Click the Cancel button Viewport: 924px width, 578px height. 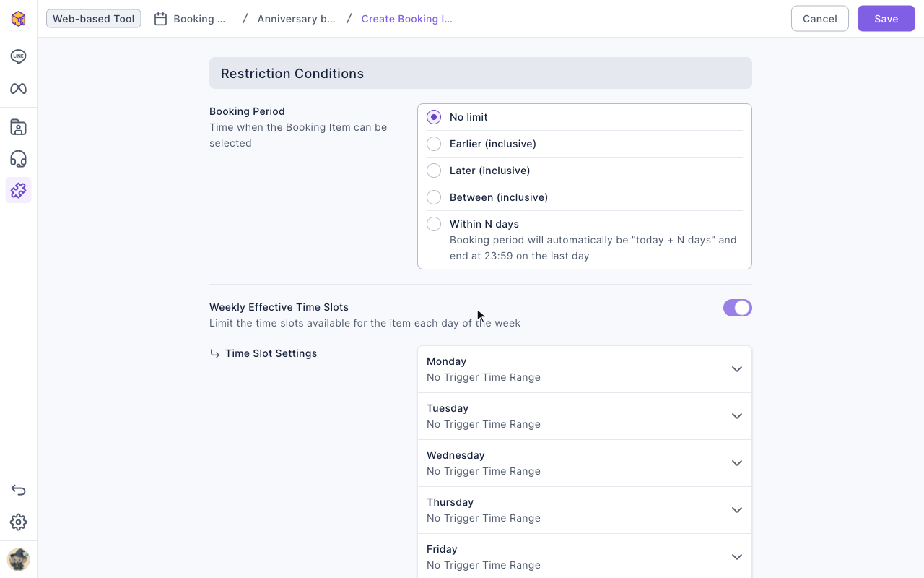pyautogui.click(x=820, y=19)
